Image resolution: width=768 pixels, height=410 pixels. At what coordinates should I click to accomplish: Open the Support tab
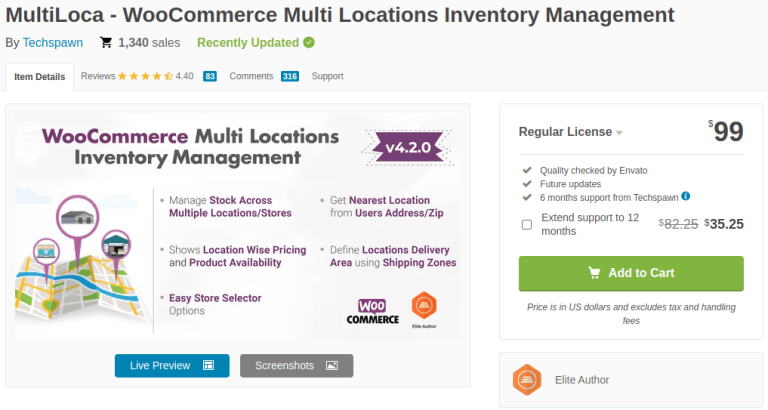coord(327,76)
